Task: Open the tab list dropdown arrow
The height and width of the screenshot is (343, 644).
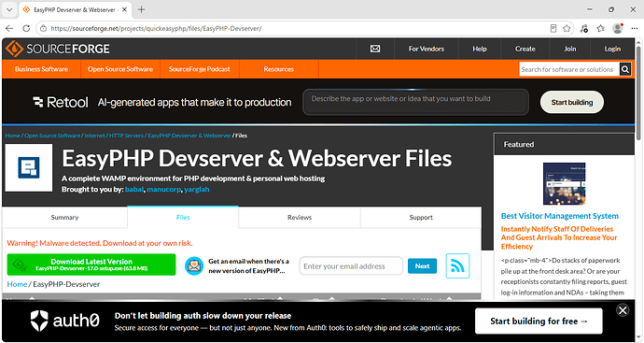Action: 9,9
